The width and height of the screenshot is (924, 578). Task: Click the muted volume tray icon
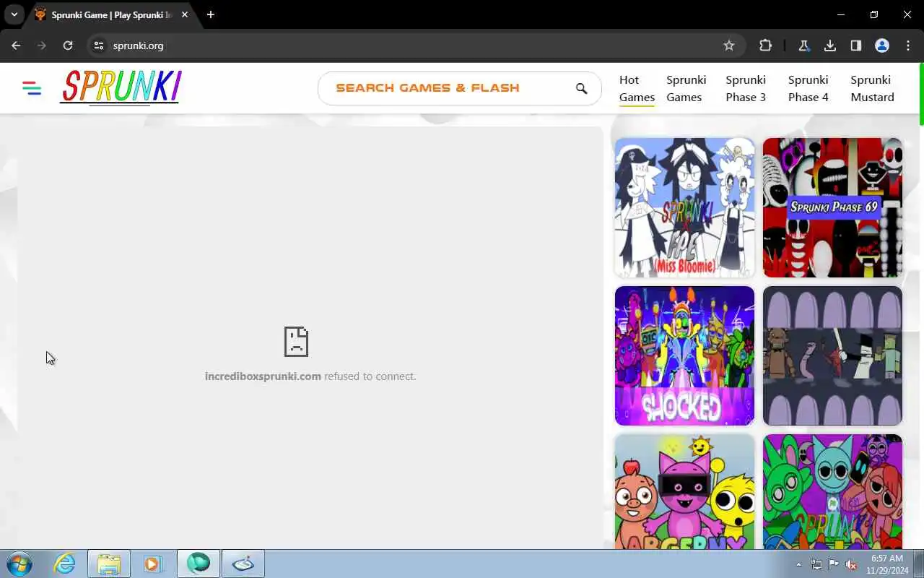click(x=851, y=564)
